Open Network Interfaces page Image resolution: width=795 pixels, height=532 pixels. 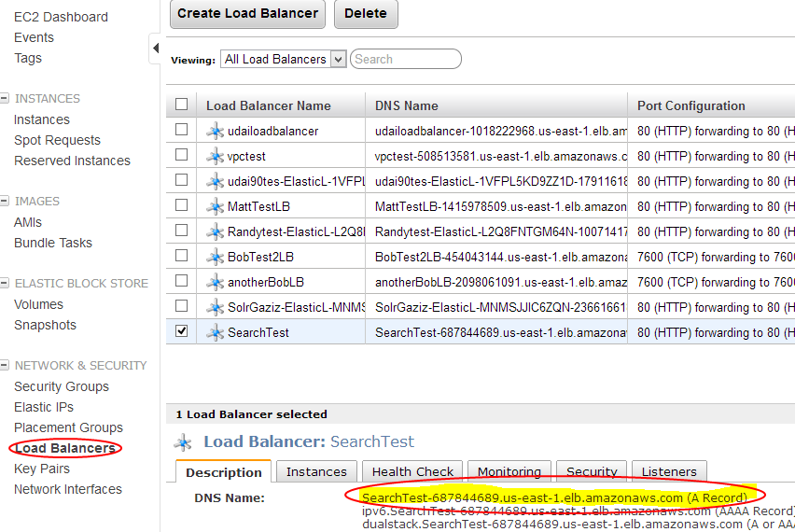(68, 489)
